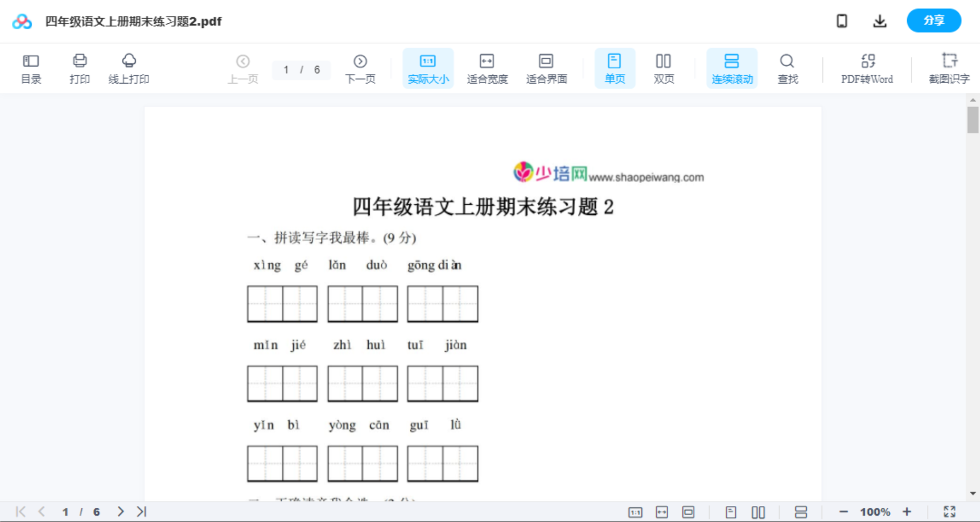
Task: Enable 双页 double page view
Action: [x=664, y=68]
